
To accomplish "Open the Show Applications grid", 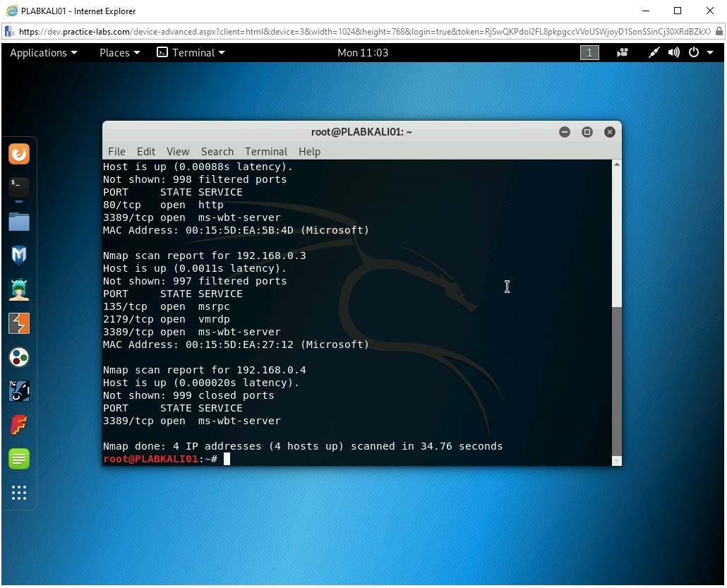I will (x=19, y=492).
